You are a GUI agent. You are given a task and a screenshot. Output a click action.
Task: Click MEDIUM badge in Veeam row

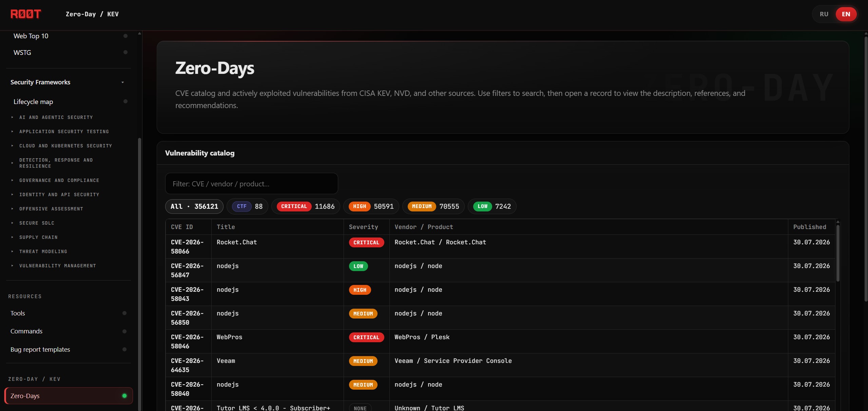(x=363, y=361)
